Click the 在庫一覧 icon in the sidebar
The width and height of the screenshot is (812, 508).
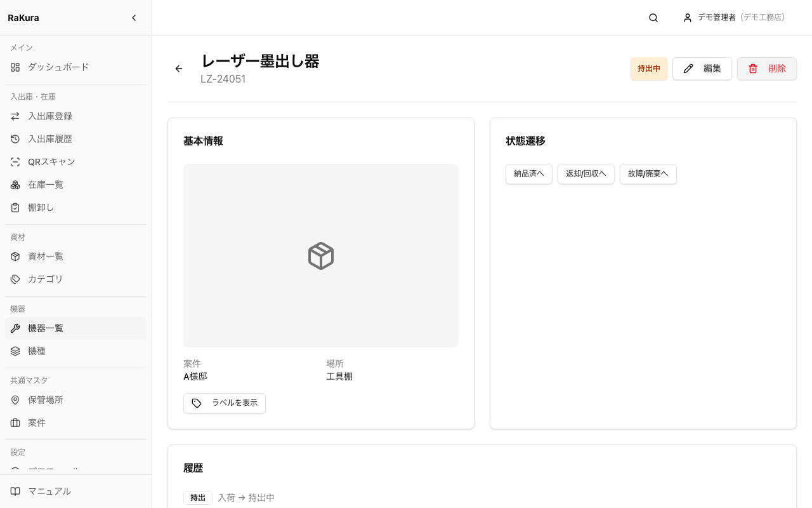pyautogui.click(x=15, y=185)
